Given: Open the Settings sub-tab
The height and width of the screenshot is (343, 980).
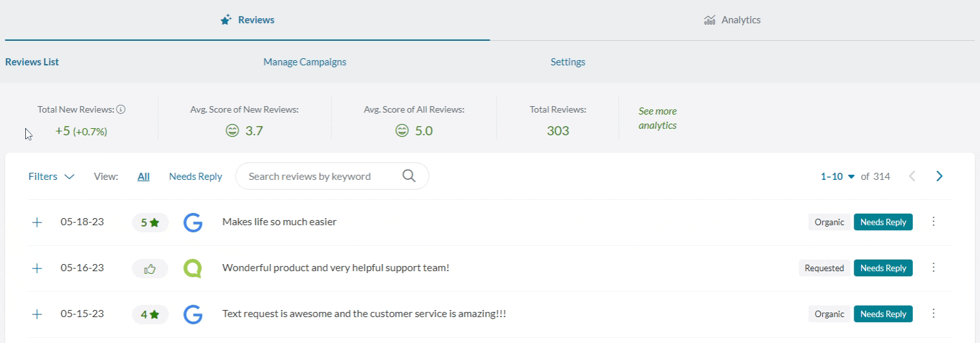Looking at the screenshot, I should (568, 62).
